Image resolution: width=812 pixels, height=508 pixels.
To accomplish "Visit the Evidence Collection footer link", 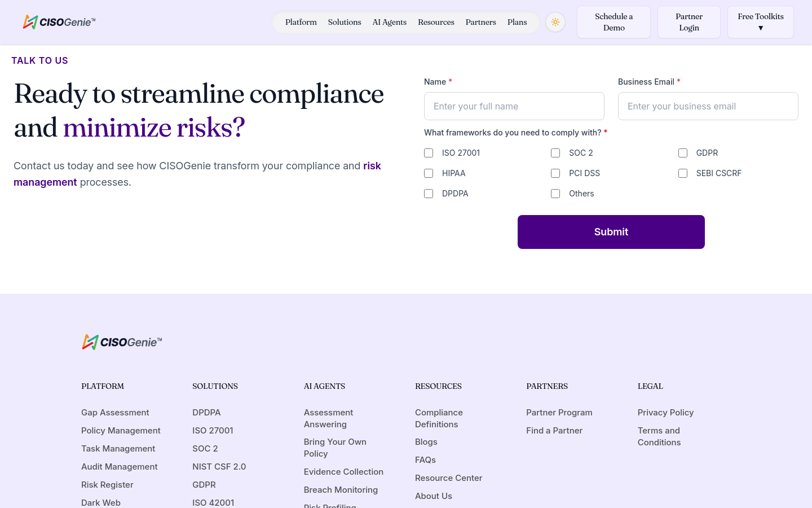I will pyautogui.click(x=343, y=472).
